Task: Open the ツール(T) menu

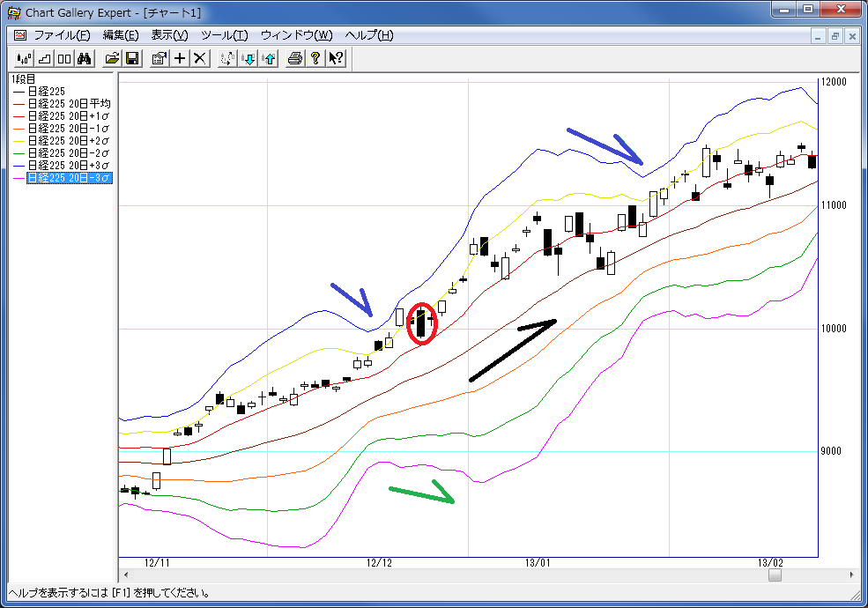Action: tap(224, 35)
